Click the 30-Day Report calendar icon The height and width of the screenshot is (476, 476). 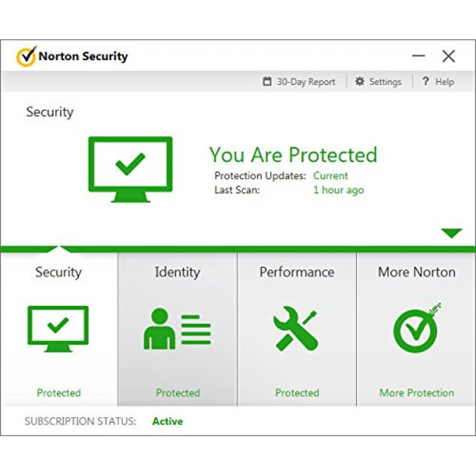[267, 82]
